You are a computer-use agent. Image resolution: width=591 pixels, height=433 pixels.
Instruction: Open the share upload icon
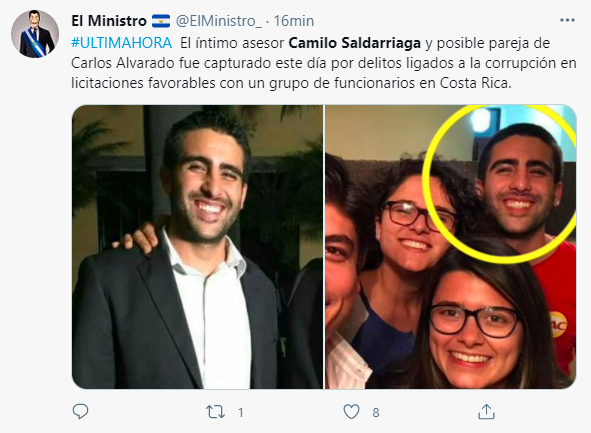click(x=486, y=412)
